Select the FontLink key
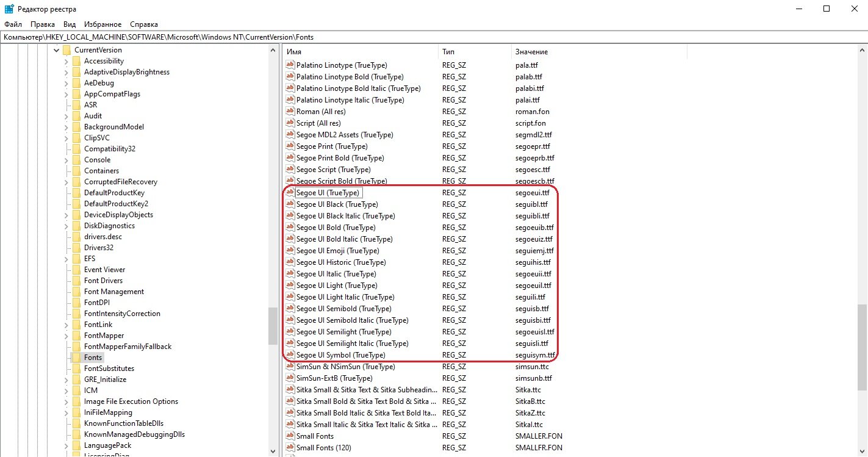Screen dimensions: 868x457 point(98,325)
